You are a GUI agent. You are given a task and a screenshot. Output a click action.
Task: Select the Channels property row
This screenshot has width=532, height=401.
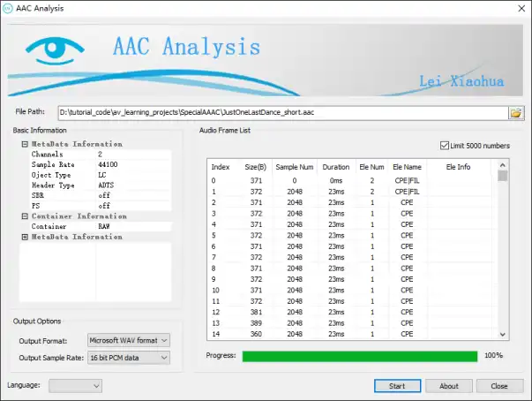tap(101, 155)
